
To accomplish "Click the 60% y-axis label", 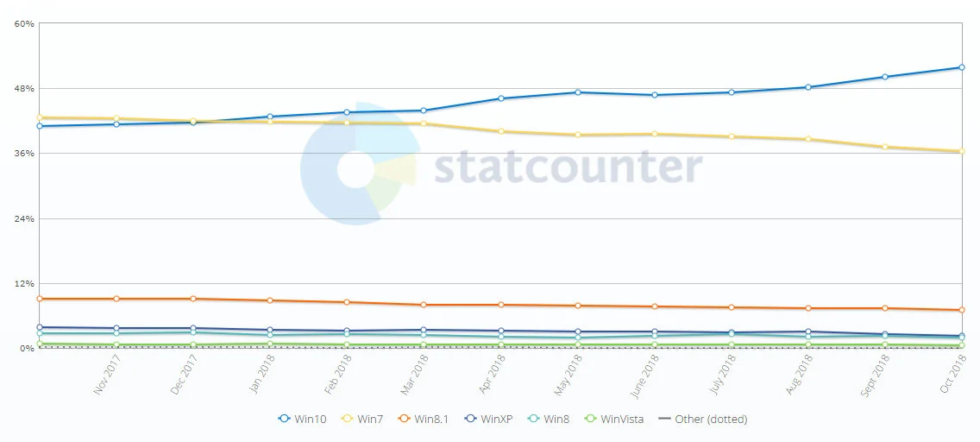I will [24, 24].
